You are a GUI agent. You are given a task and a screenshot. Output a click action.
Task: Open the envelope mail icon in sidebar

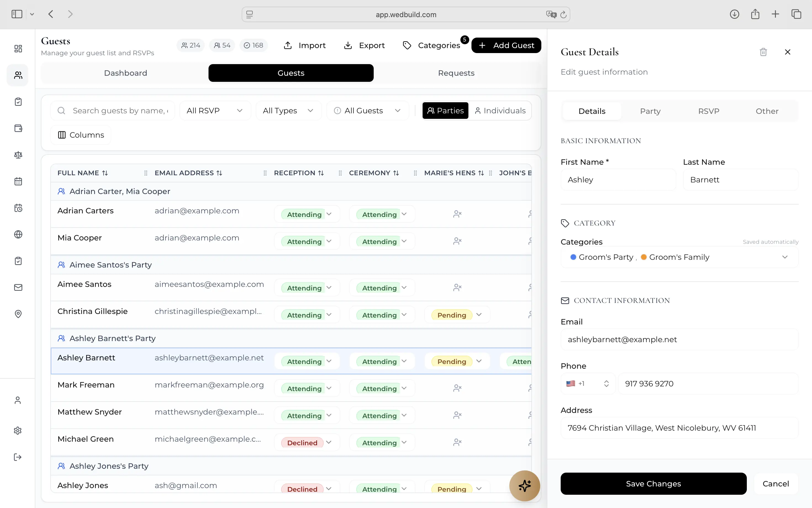[x=18, y=288]
